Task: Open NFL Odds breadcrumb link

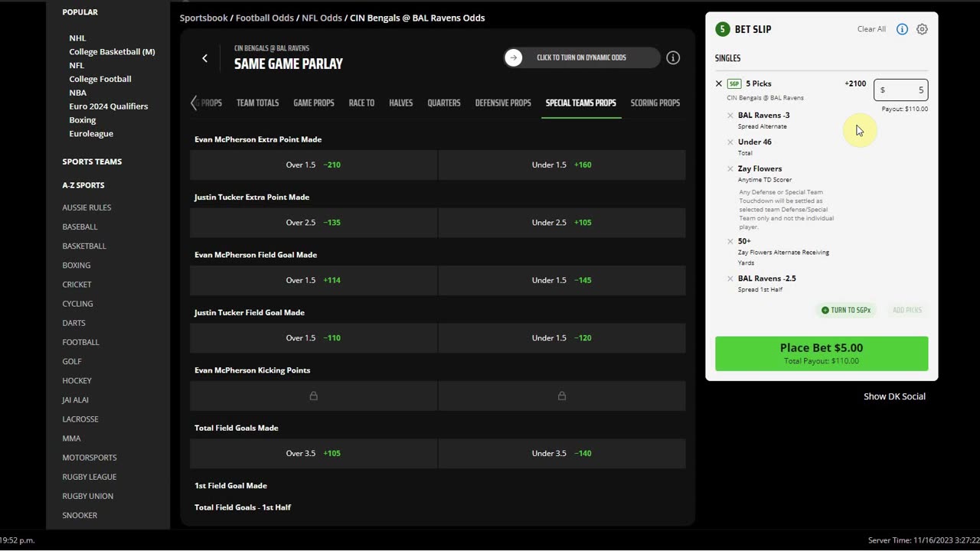Action: (322, 18)
